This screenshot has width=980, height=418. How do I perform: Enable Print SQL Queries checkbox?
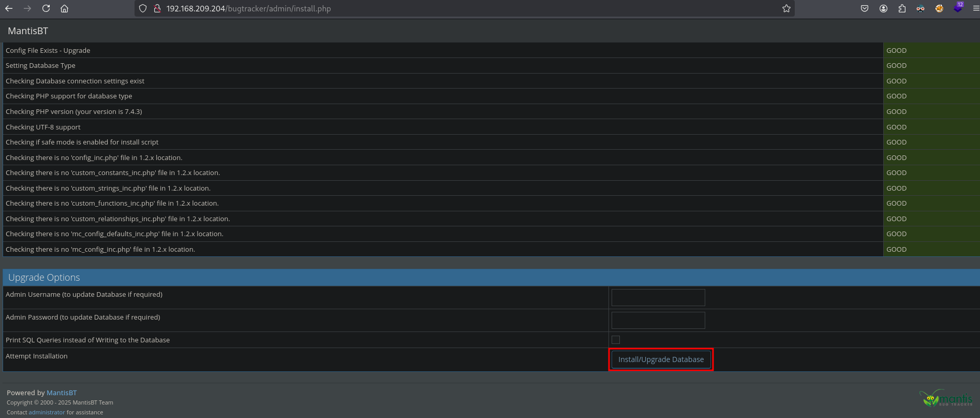pyautogui.click(x=616, y=340)
